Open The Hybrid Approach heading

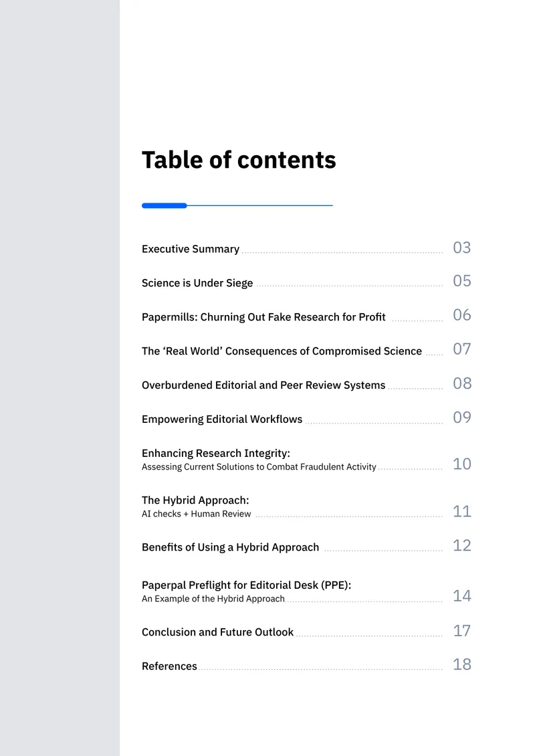coord(195,500)
